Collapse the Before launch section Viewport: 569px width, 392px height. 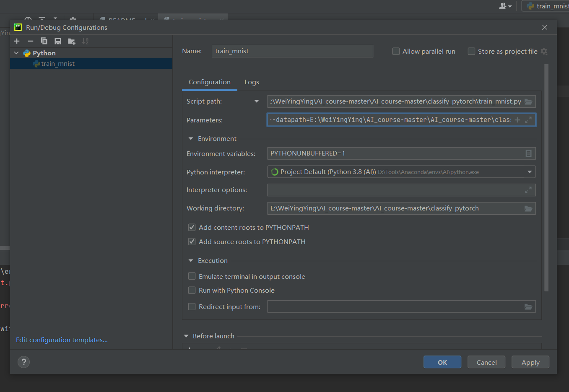186,336
